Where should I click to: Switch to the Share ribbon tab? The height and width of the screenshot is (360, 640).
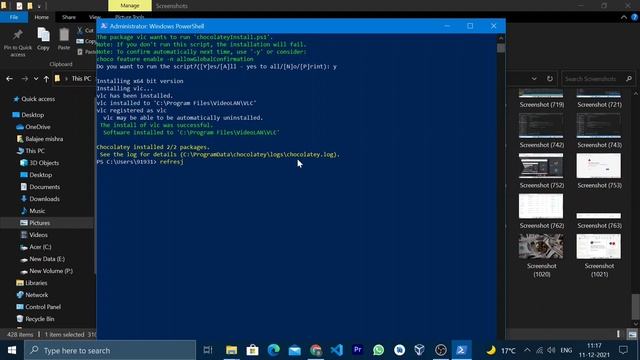69,17
